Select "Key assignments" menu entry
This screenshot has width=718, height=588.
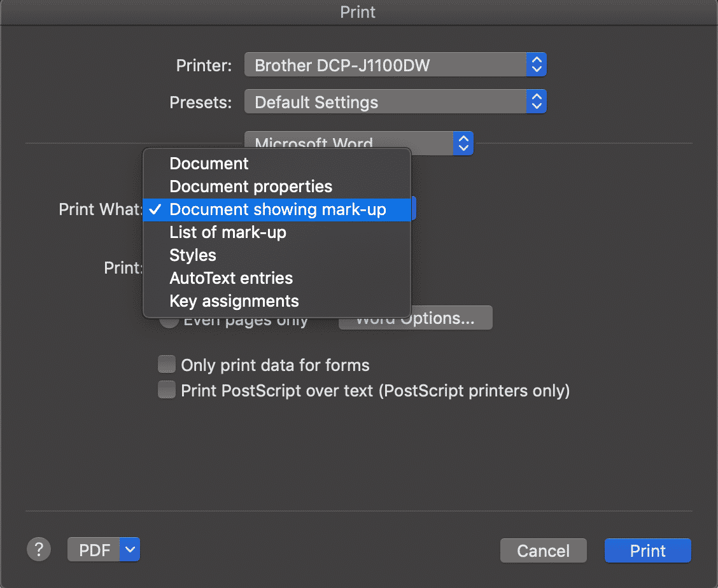(234, 301)
